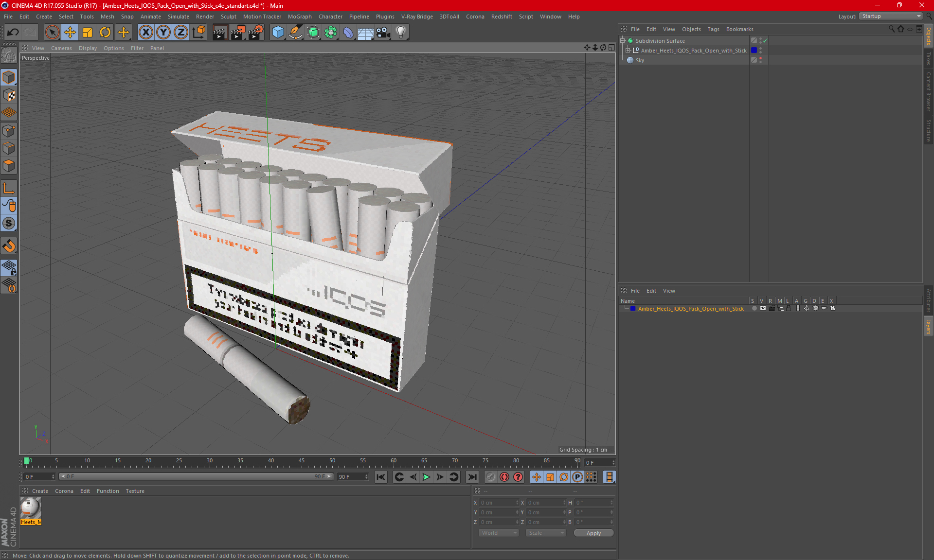Activate the Rotate tool
This screenshot has width=934, height=560.
105,33
